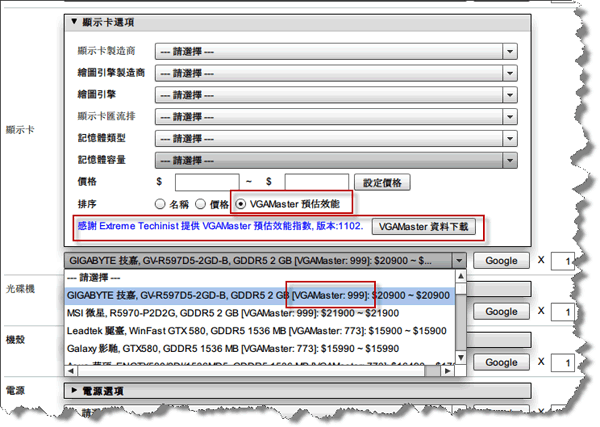Click the maximum price input field
Image resolution: width=600 pixels, height=427 pixels.
pyautogui.click(x=316, y=182)
